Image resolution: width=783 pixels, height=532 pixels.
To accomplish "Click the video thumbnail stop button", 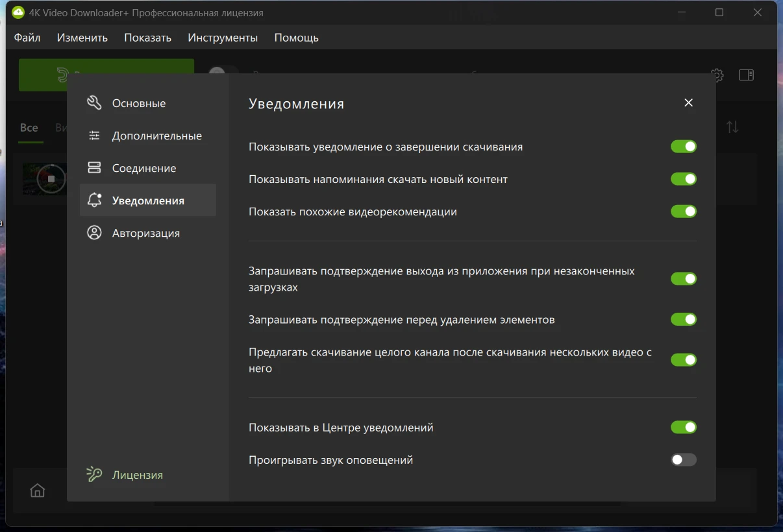I will pos(51,178).
